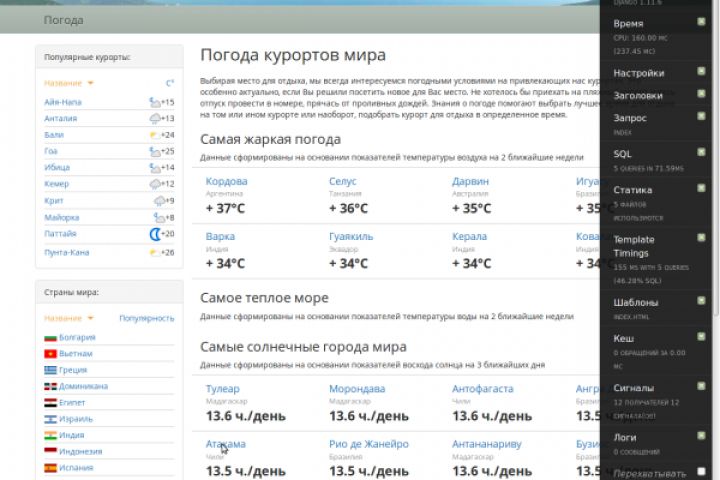This screenshot has height=480, width=720.
Task: Click the Dominican flag icon
Action: tap(51, 386)
